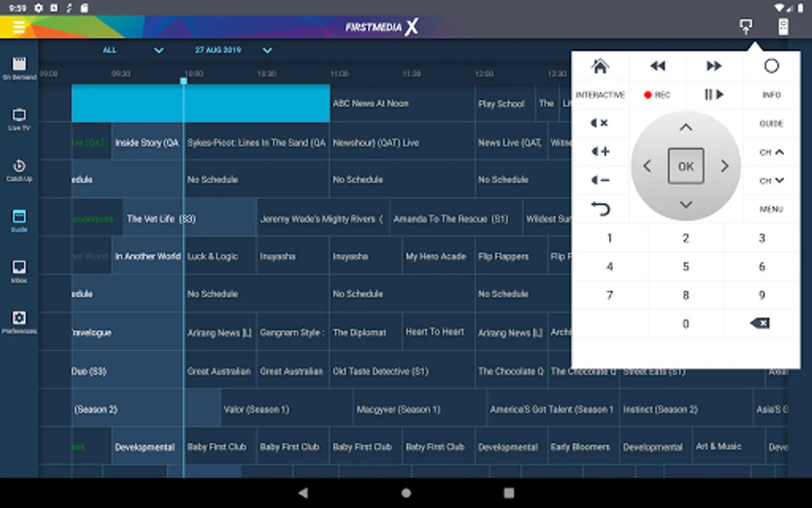Tap fast forward on the remote panel
This screenshot has height=508, width=812.
714,66
